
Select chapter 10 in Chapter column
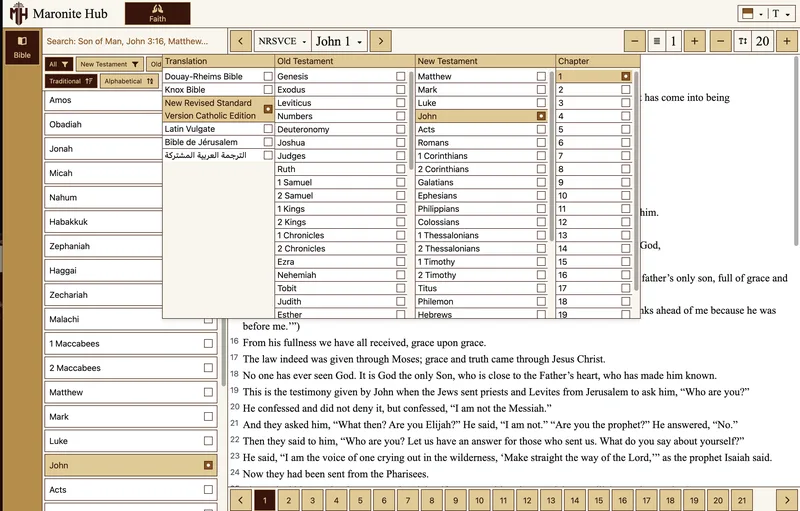coord(594,195)
